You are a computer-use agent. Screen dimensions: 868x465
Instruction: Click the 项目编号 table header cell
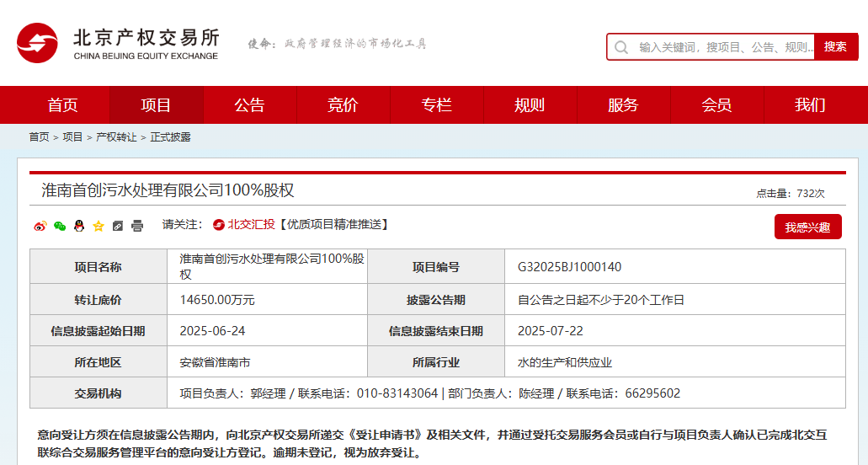point(436,267)
